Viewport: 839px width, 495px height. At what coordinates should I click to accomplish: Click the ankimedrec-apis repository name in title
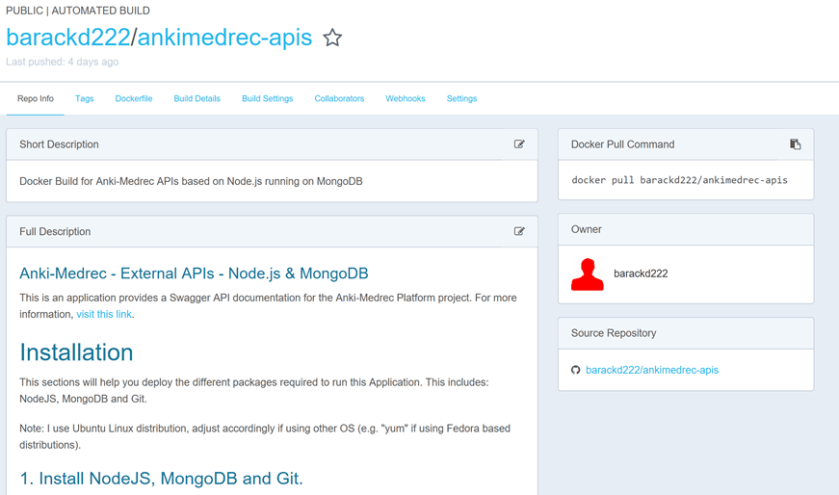[x=225, y=38]
